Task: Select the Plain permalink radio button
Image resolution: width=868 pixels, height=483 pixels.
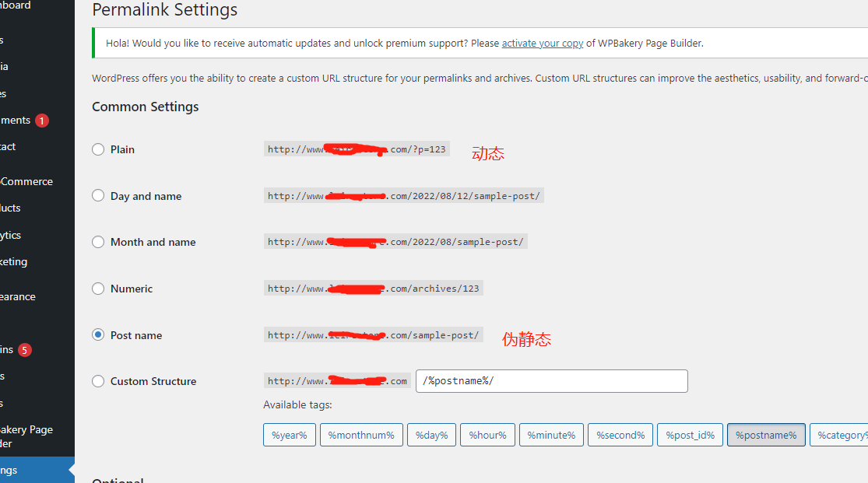Action: (x=98, y=149)
